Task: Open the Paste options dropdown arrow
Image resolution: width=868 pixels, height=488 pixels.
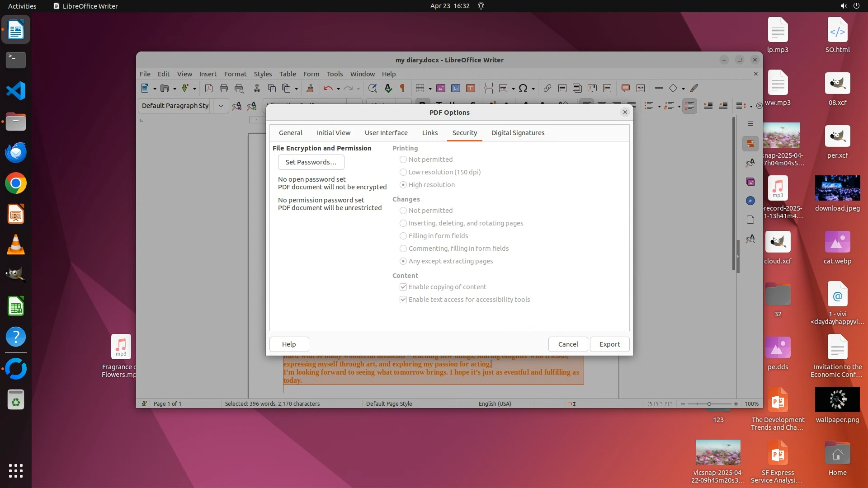Action: 296,89
